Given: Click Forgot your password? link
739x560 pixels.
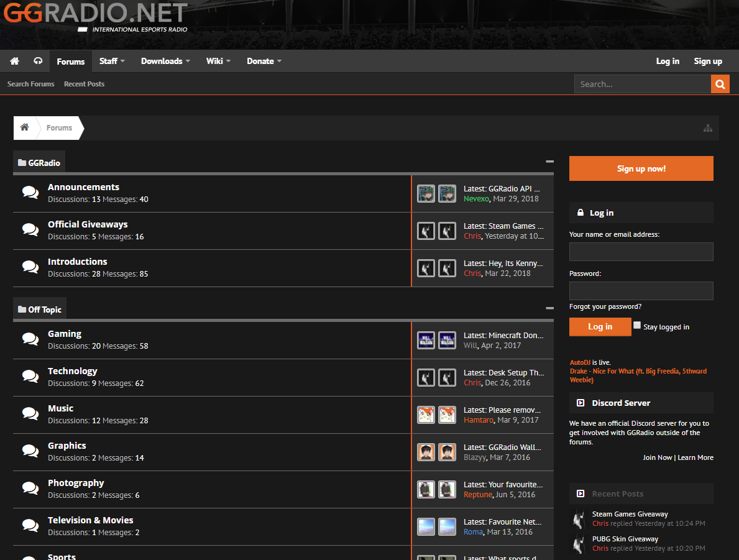Looking at the screenshot, I should pos(605,306).
